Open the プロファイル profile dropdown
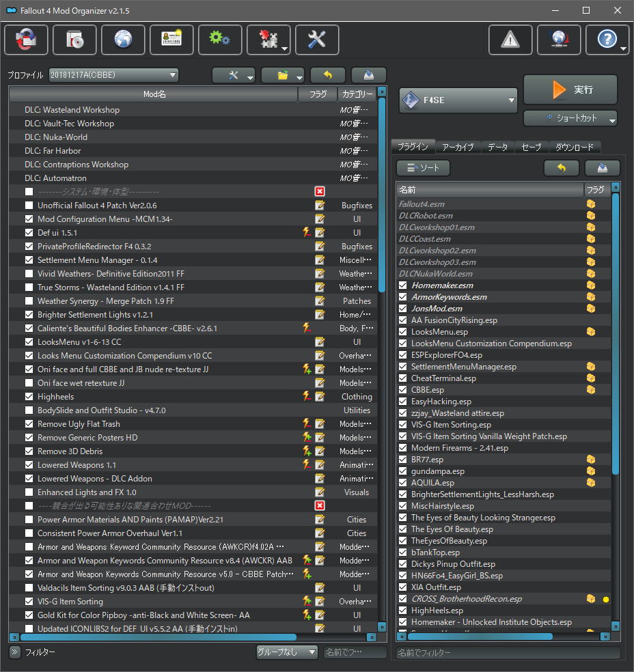 click(113, 75)
